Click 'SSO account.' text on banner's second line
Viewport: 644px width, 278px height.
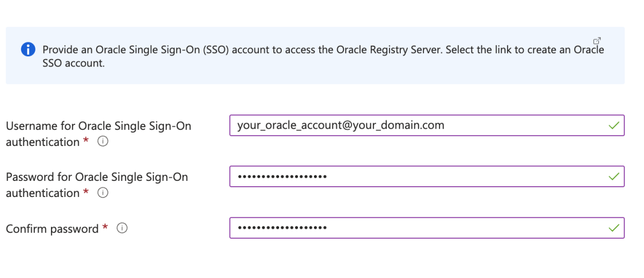74,63
